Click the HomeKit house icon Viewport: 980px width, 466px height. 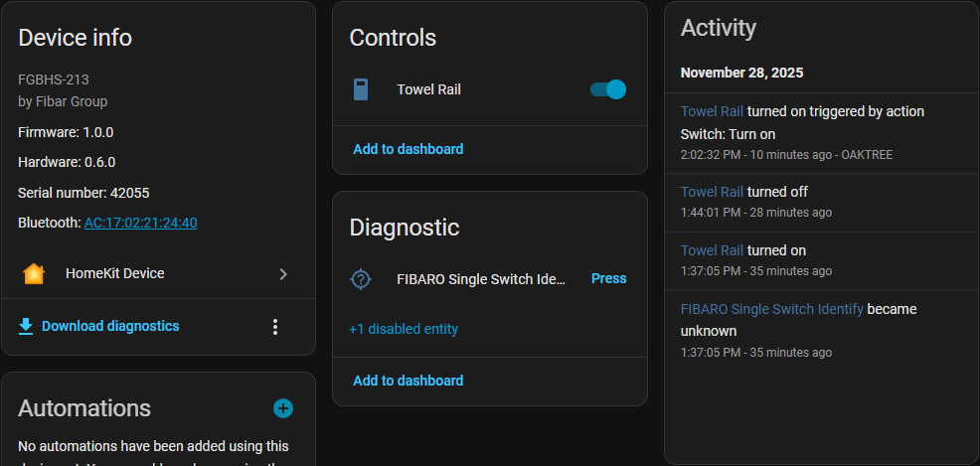[x=34, y=273]
